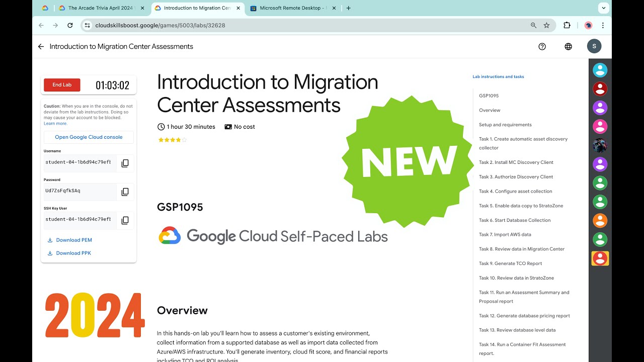This screenshot has width=644, height=362.
Task: Click the browser back arrow
Action: [41, 25]
